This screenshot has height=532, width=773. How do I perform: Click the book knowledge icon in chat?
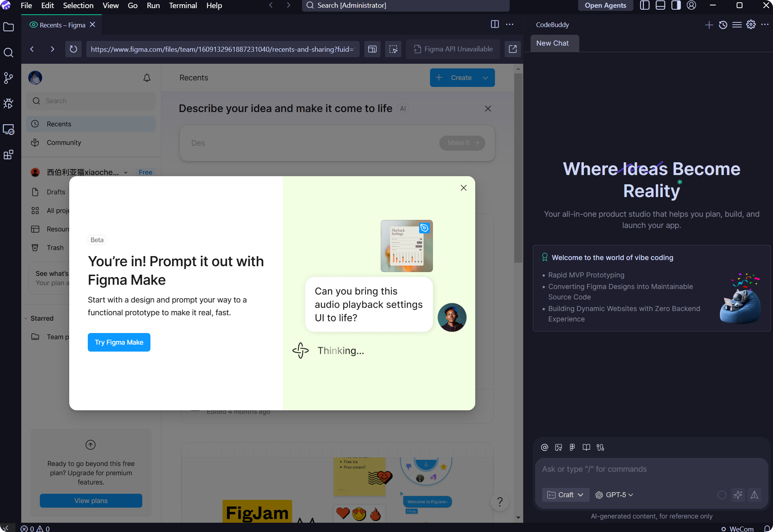[586, 447]
